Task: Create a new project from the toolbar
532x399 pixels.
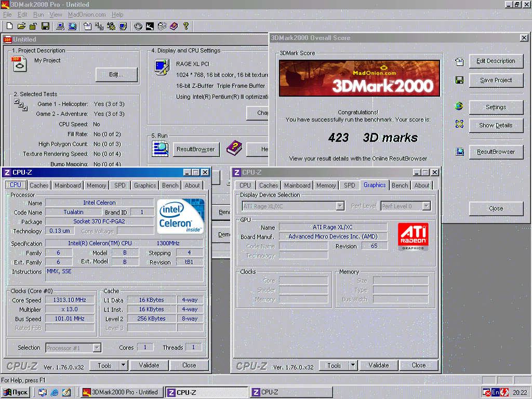Action: point(9,26)
